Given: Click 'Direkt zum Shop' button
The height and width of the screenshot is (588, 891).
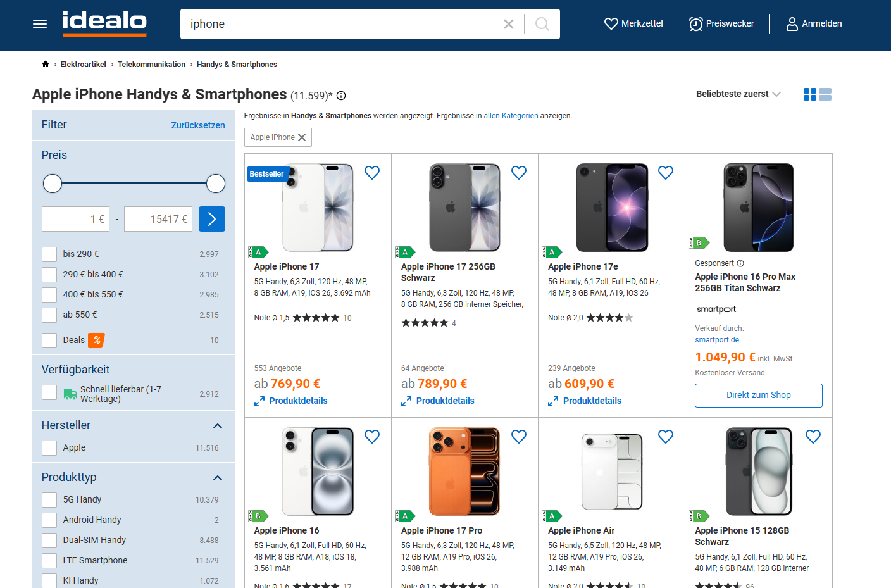Looking at the screenshot, I should (759, 396).
